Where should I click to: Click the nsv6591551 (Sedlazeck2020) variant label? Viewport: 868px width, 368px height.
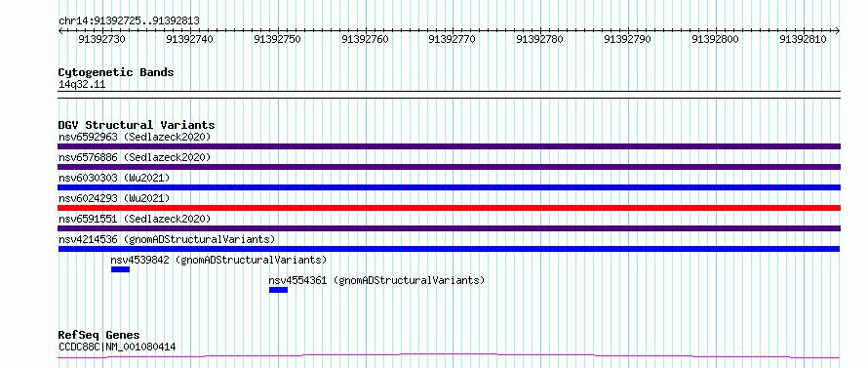click(135, 219)
